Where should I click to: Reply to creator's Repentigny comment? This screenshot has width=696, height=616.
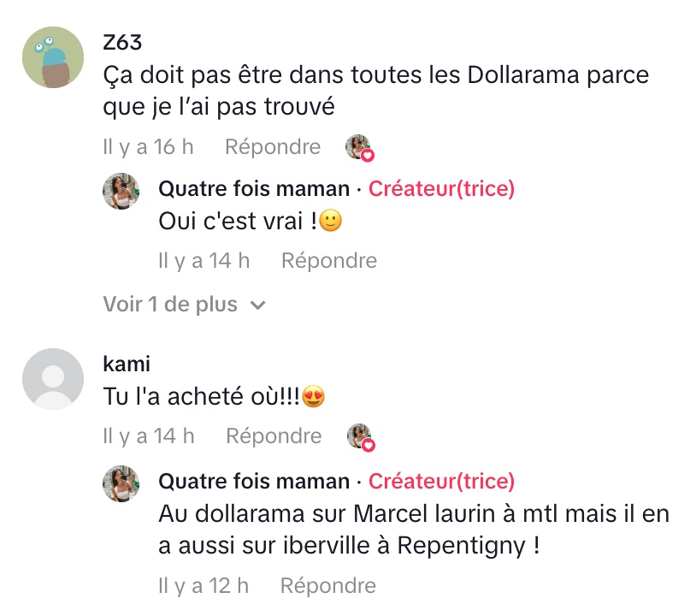(x=328, y=586)
